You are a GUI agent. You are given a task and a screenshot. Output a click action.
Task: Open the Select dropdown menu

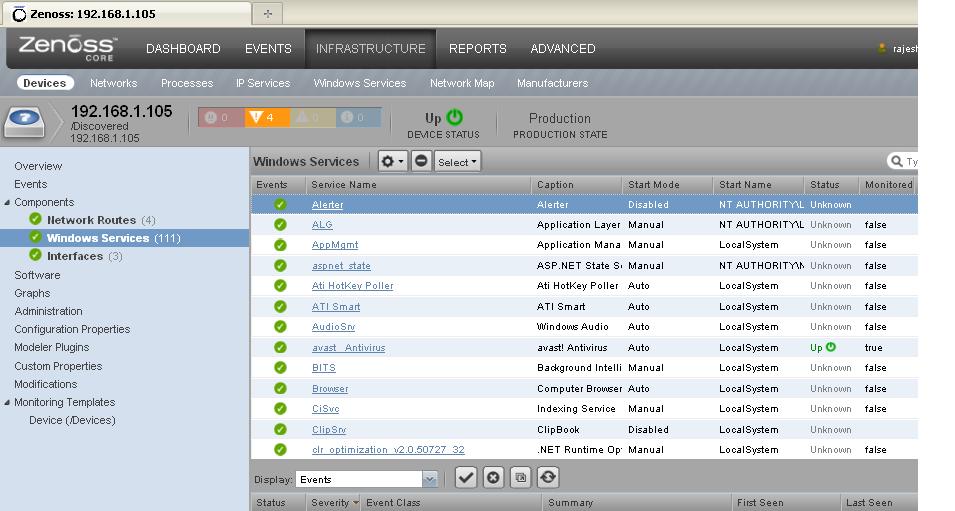click(457, 161)
